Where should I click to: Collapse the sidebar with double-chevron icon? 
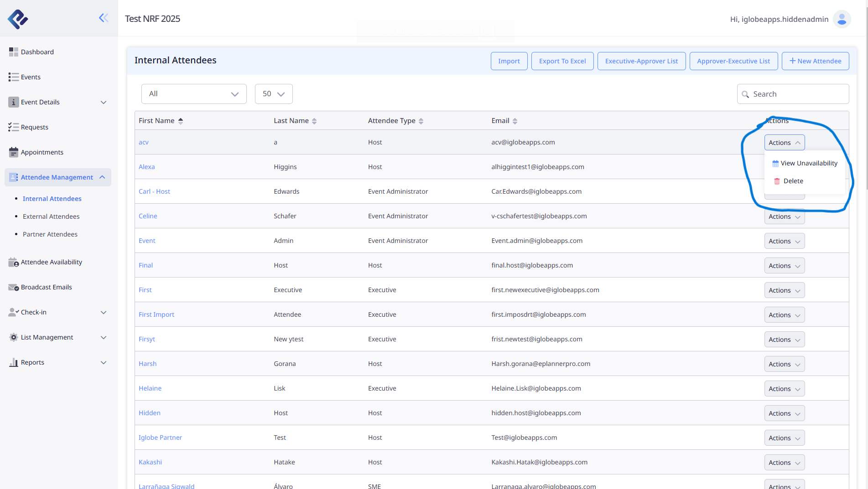pyautogui.click(x=104, y=18)
